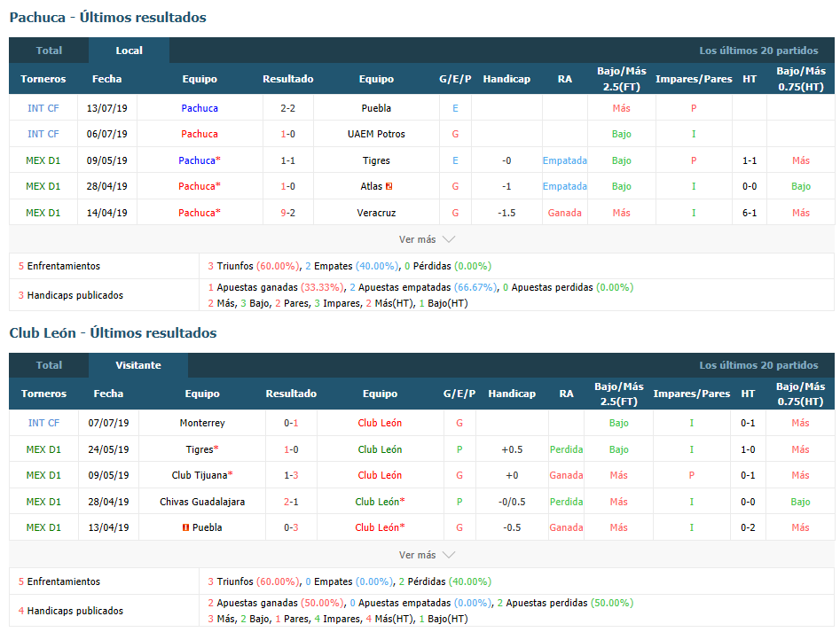The width and height of the screenshot is (840, 632).
Task: Click Pachuca team name in UAEM Potros row
Action: [x=200, y=134]
